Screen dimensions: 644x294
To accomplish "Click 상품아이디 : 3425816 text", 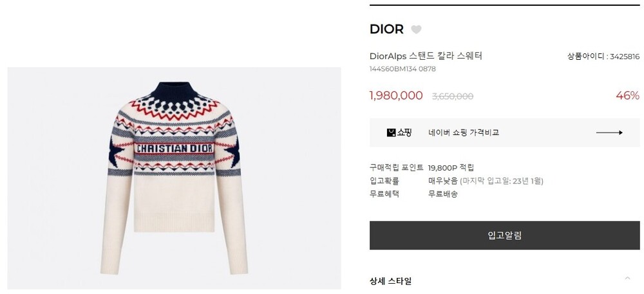I will 603,57.
